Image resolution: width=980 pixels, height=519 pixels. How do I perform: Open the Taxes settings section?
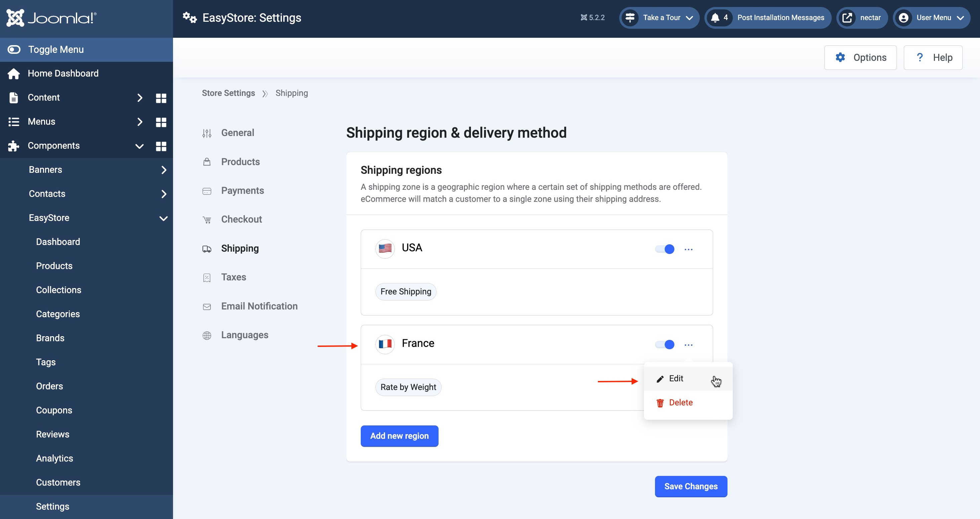click(x=233, y=277)
